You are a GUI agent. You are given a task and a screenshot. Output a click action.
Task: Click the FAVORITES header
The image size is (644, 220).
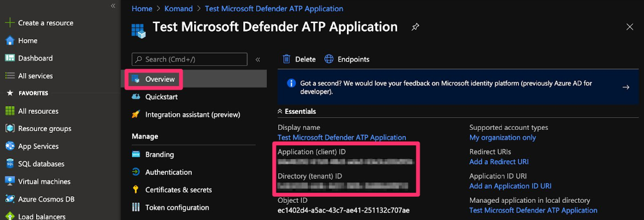coord(33,93)
